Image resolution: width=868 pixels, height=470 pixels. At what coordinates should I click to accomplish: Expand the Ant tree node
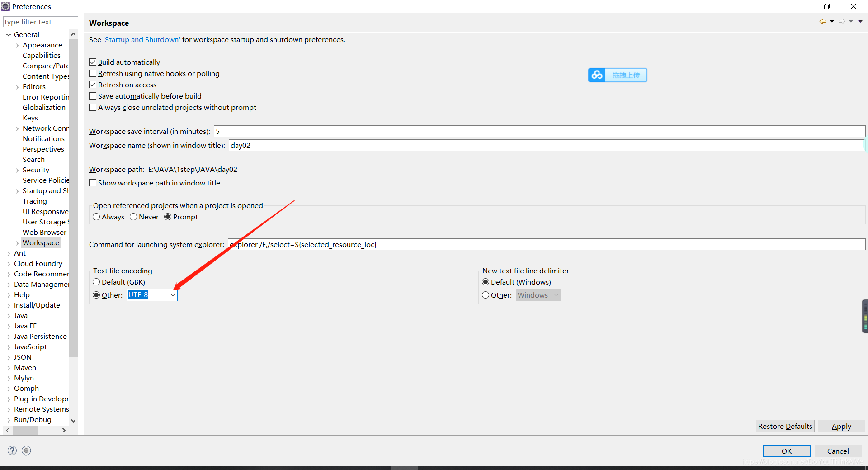point(9,253)
